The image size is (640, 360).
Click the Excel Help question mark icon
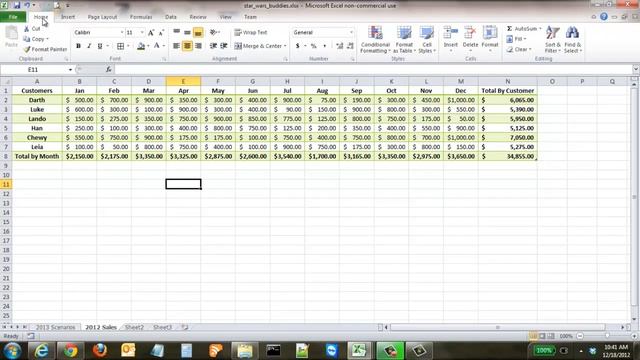[x=604, y=17]
